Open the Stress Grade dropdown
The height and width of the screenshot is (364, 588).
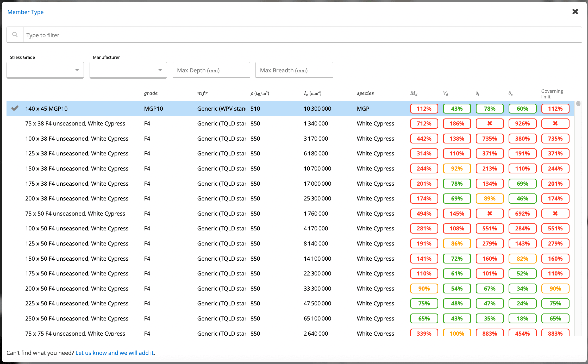click(x=45, y=70)
